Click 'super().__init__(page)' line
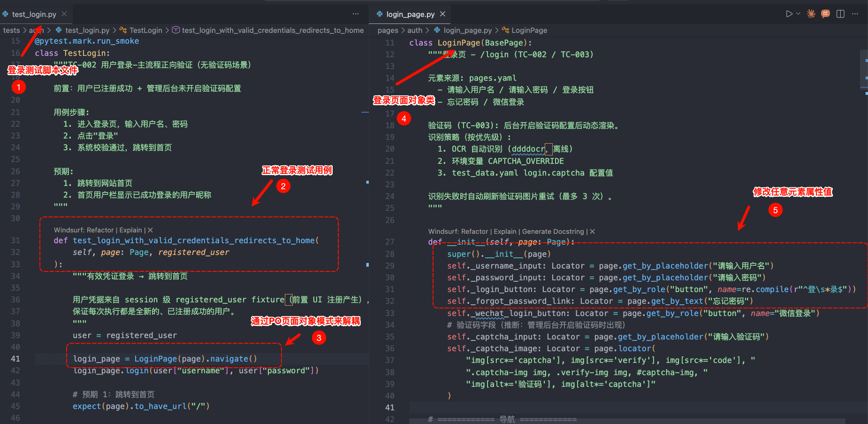This screenshot has height=424, width=868. [x=499, y=254]
